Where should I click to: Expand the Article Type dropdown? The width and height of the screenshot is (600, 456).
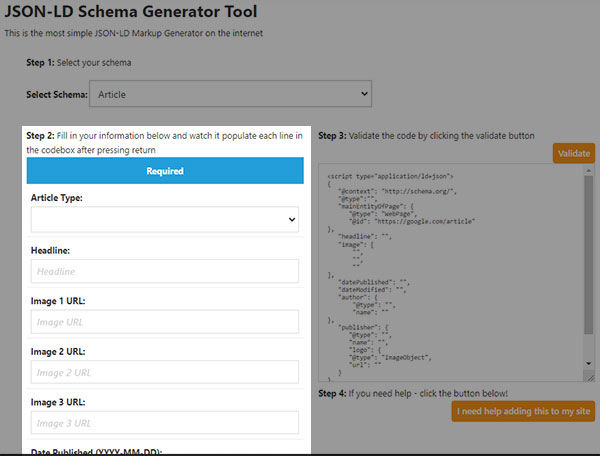165,220
